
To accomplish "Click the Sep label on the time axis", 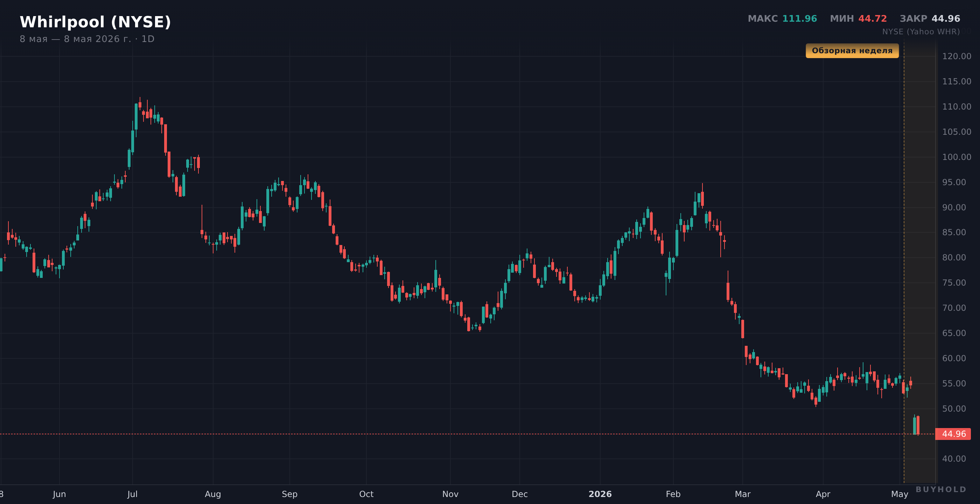I will coord(289,494).
